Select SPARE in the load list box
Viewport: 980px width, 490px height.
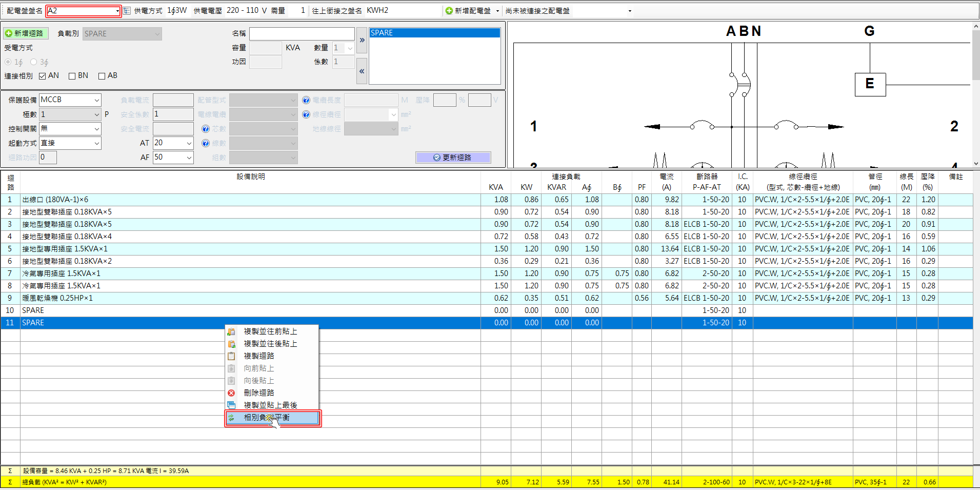pyautogui.click(x=434, y=33)
